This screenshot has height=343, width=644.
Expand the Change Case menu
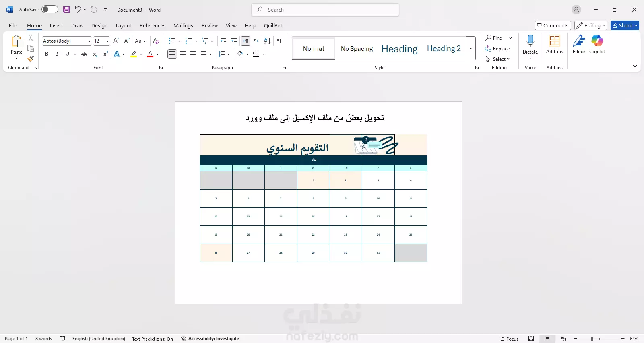[x=140, y=41]
